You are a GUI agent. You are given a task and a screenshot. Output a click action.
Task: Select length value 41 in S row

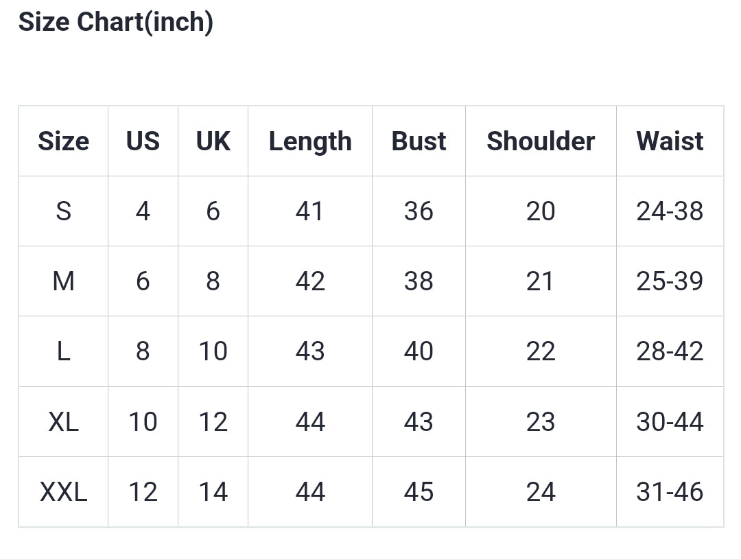310,211
